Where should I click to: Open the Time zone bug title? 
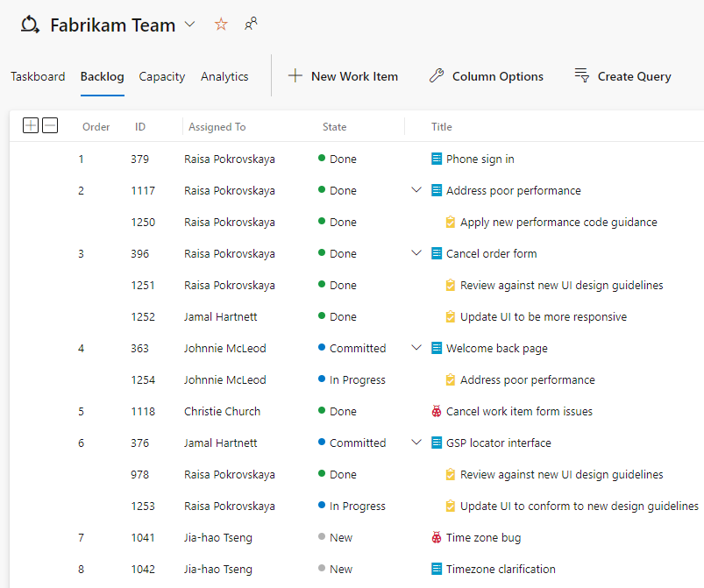click(484, 538)
